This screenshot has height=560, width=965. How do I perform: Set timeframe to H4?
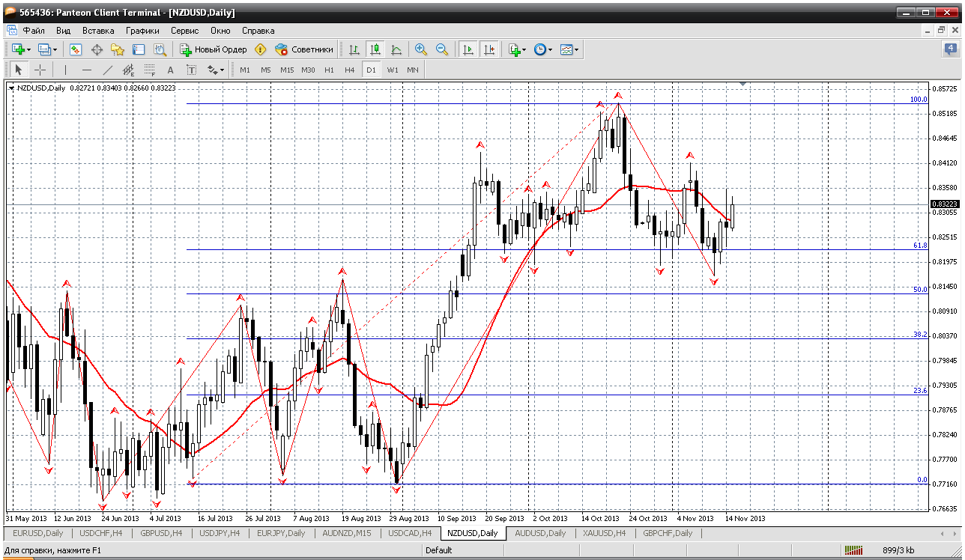point(349,70)
